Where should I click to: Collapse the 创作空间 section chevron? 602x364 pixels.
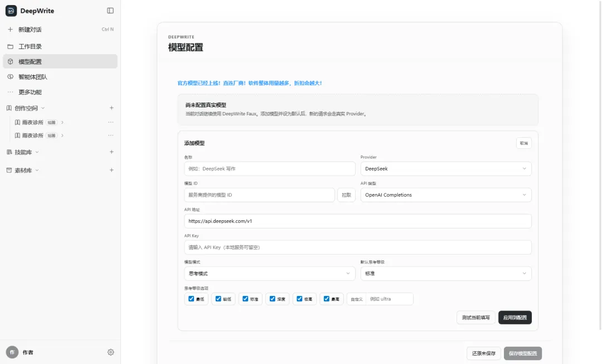tap(43, 108)
